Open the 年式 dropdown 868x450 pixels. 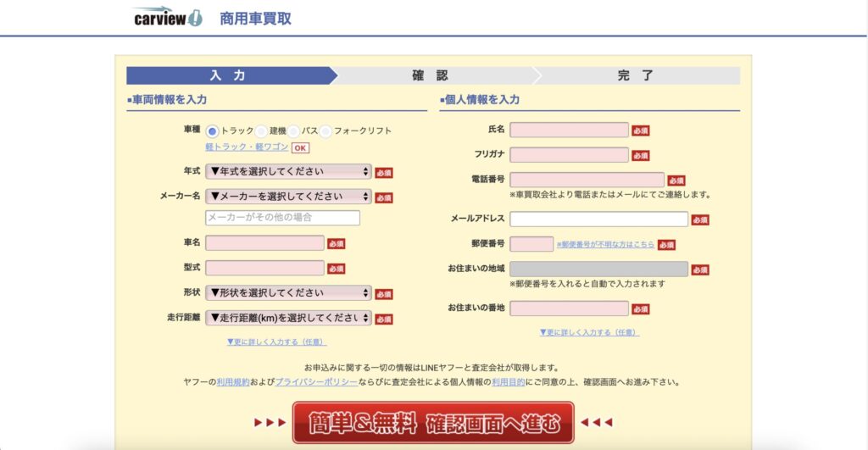point(288,171)
